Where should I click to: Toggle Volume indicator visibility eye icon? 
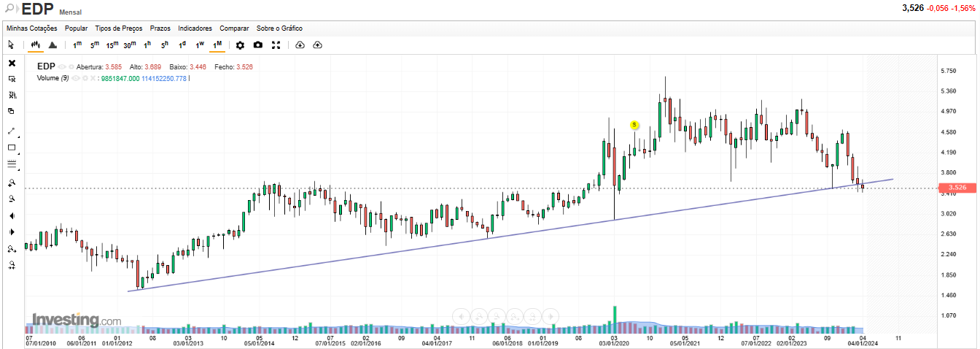coord(76,77)
